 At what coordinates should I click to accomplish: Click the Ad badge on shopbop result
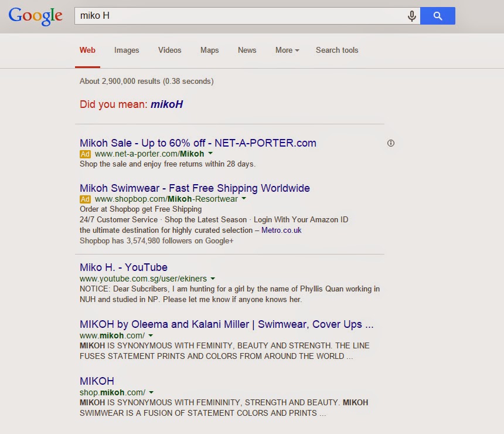click(85, 199)
